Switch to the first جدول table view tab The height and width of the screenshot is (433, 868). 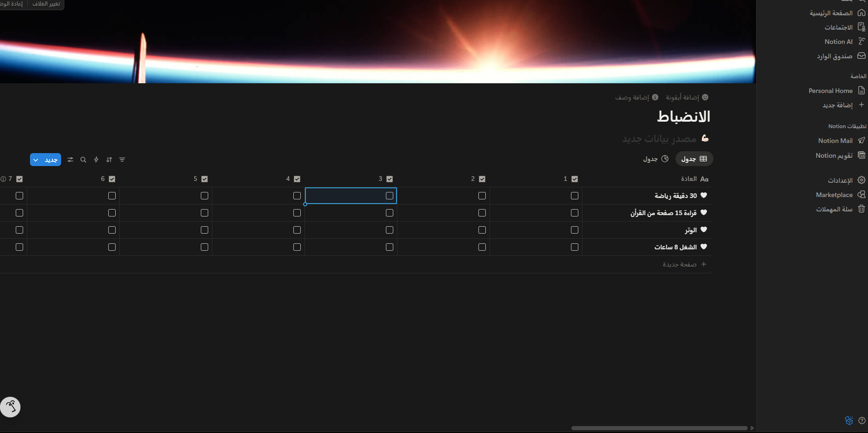pyautogui.click(x=694, y=159)
